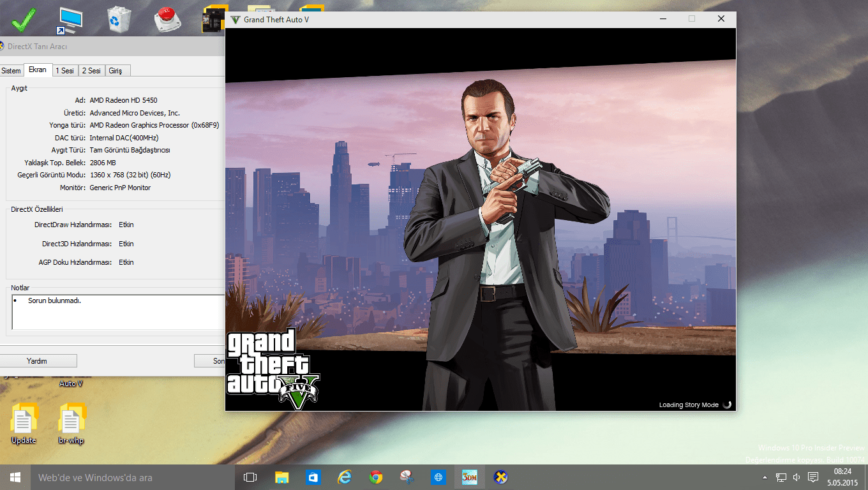Close the Grand Theft Auto V window
868x490 pixels.
[721, 19]
